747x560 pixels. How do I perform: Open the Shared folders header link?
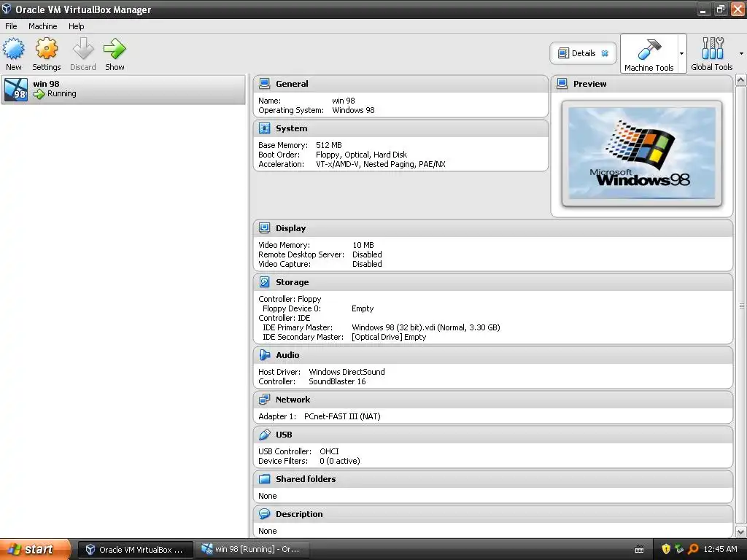(306, 478)
